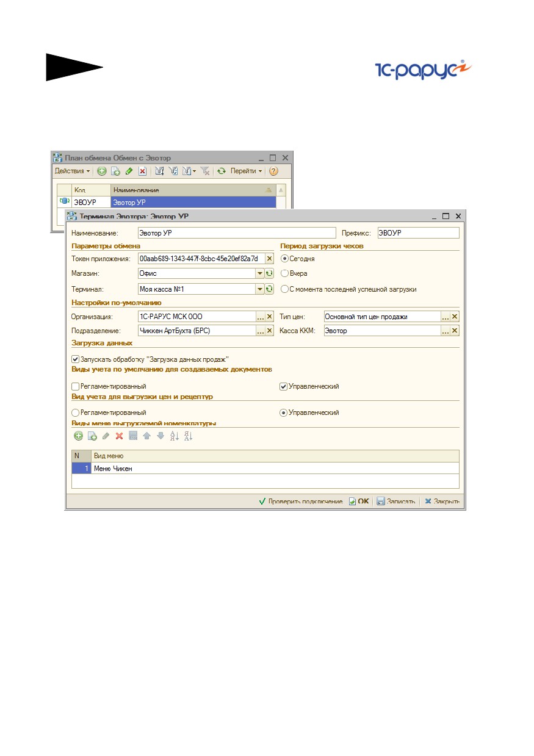
Task: Open selection button for Подразделение field
Action: tap(261, 331)
